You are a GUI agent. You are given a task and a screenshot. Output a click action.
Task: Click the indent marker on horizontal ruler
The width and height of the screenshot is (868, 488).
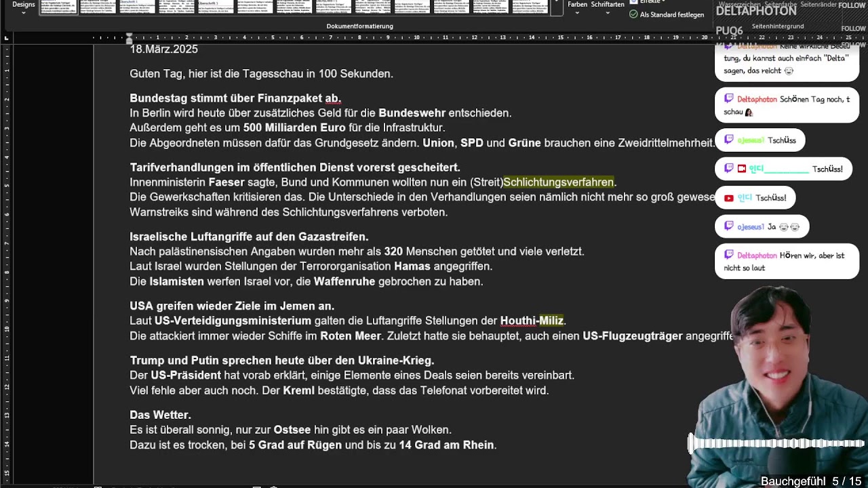129,37
